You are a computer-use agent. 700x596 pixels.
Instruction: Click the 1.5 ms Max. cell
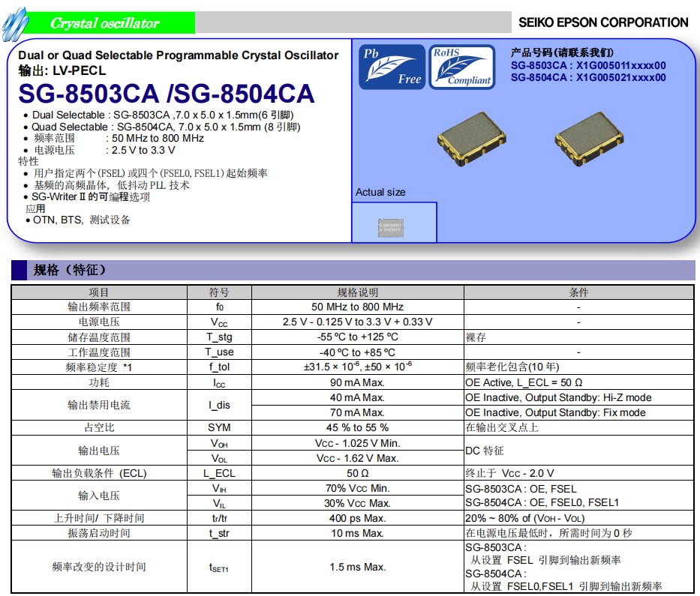pos(358,567)
